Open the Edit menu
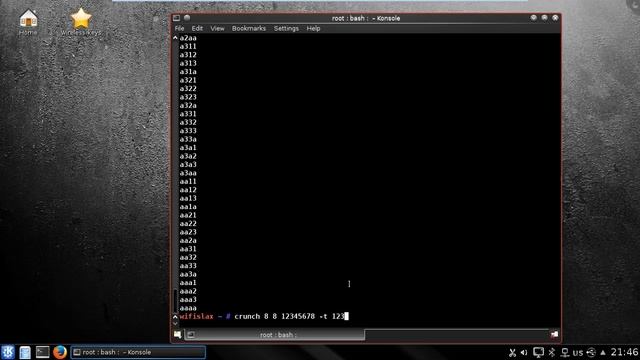This screenshot has height=360, width=640. pos(197,29)
